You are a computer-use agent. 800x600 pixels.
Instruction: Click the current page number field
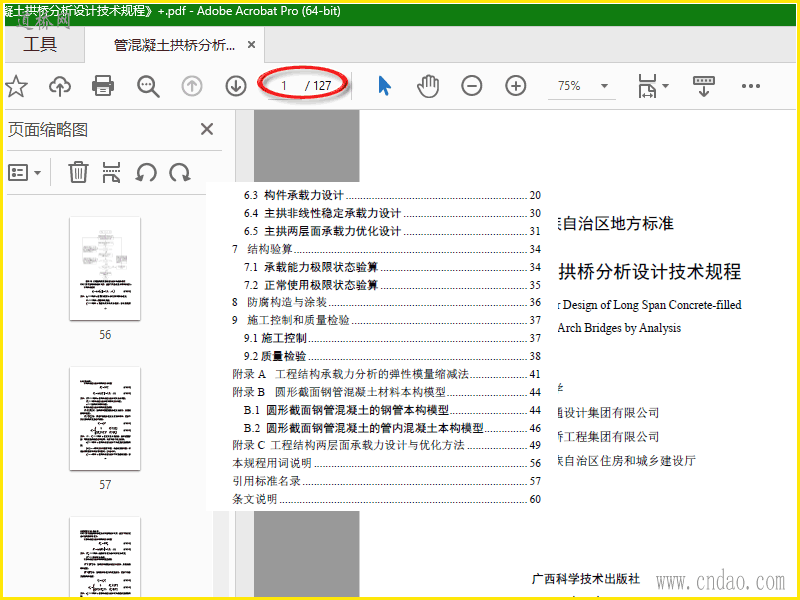(285, 86)
